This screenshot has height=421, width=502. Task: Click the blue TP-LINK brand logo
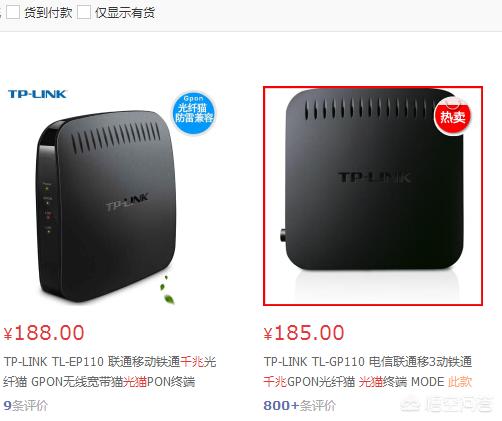click(x=37, y=94)
